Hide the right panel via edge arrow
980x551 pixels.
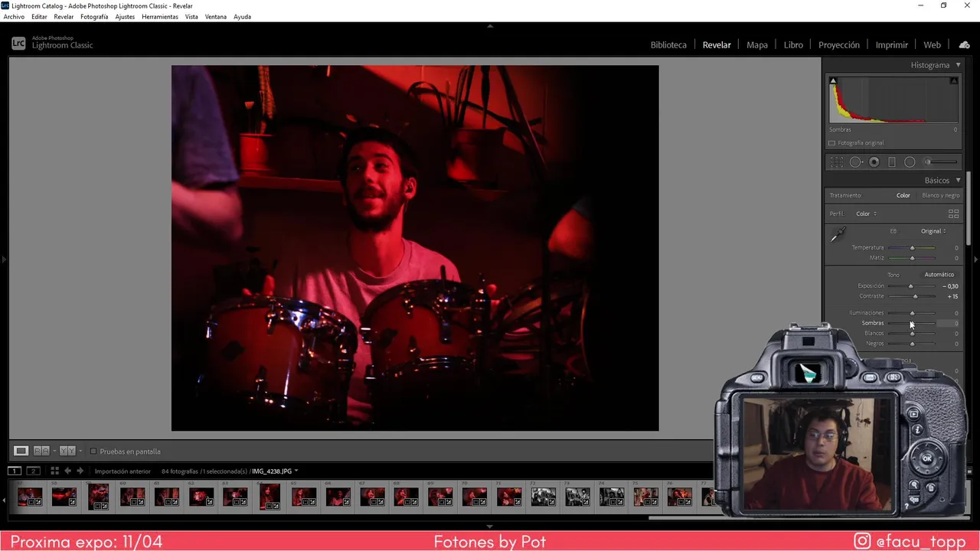(x=976, y=259)
